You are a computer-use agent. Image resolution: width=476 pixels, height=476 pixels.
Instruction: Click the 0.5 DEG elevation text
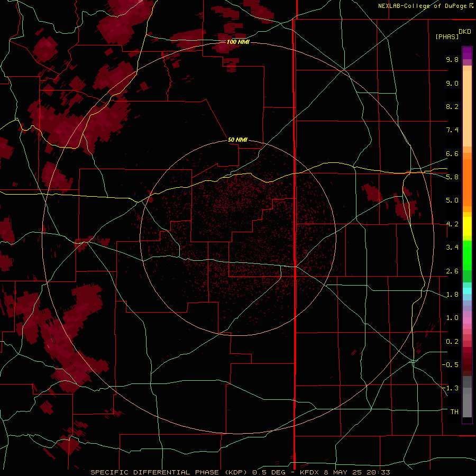pos(269,472)
